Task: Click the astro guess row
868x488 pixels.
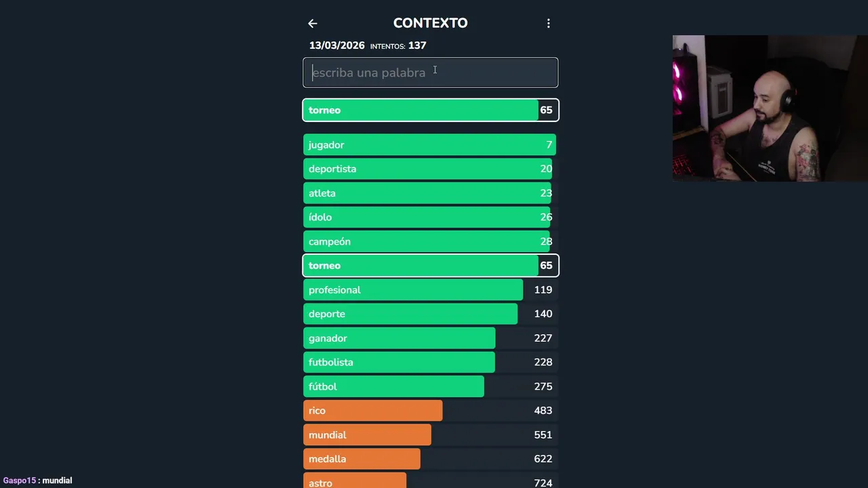Action: click(430, 482)
